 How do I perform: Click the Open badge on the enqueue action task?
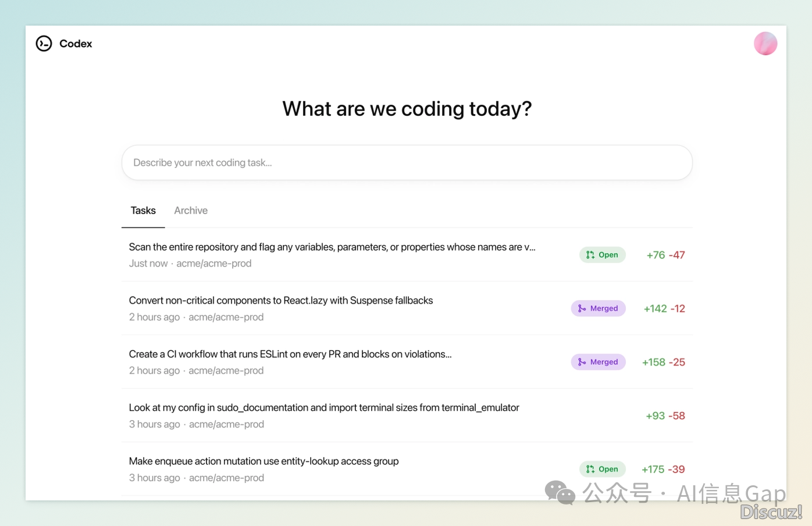pos(602,469)
